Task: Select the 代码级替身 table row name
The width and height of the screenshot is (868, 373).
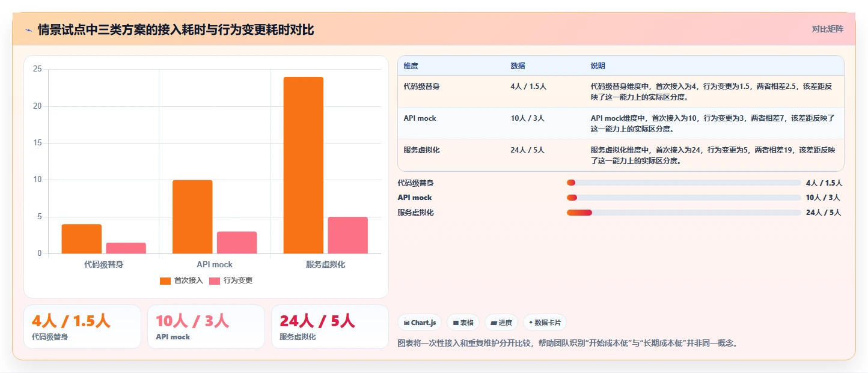Action: pos(422,86)
